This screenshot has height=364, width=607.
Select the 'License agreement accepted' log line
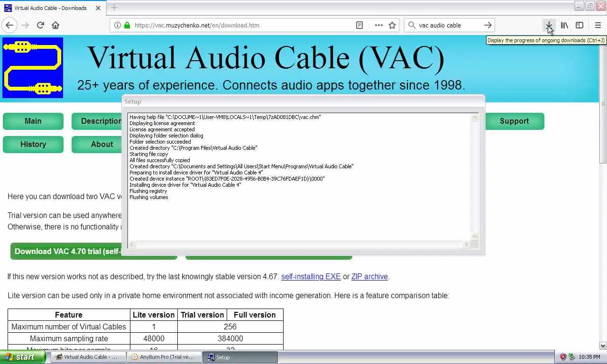tap(162, 129)
